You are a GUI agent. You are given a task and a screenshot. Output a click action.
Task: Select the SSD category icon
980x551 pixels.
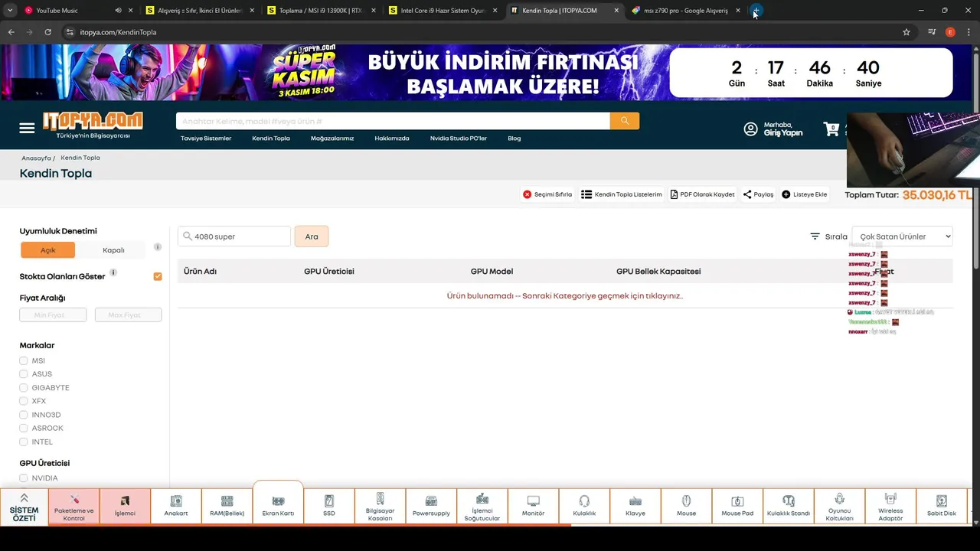coord(329,507)
